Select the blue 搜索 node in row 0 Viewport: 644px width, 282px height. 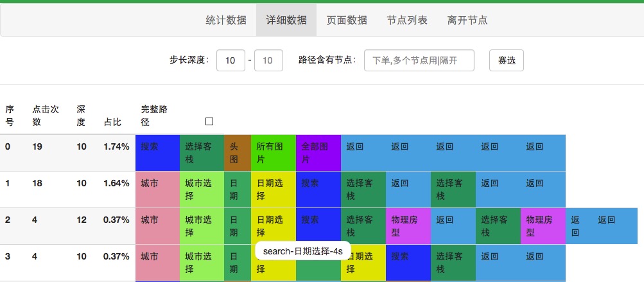coord(158,153)
